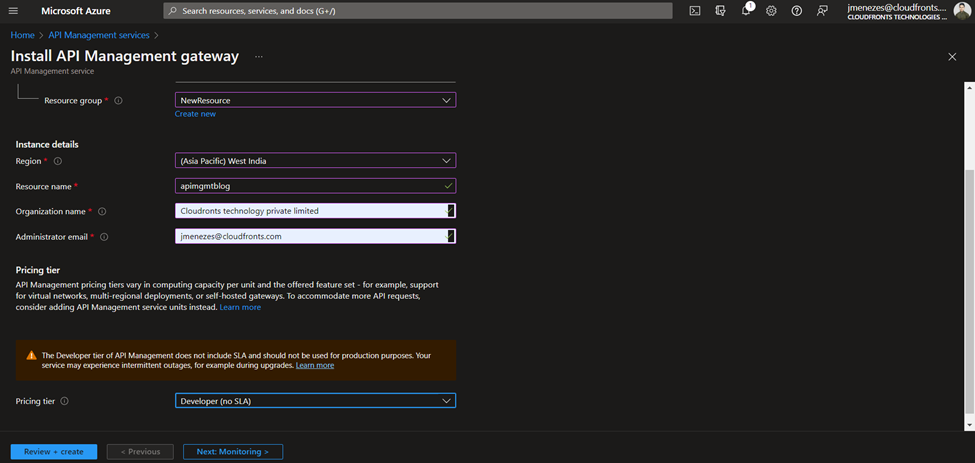This screenshot has height=463, width=975.
Task: Click Next: Monitoring button
Action: point(232,452)
